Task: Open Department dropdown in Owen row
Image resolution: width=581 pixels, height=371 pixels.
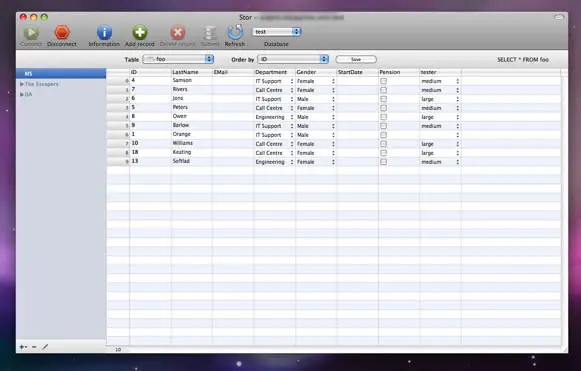Action: click(274, 117)
